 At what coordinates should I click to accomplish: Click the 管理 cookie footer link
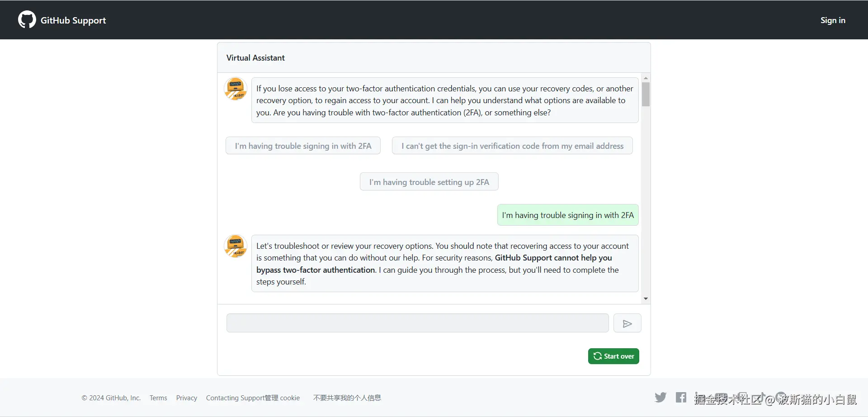point(283,398)
